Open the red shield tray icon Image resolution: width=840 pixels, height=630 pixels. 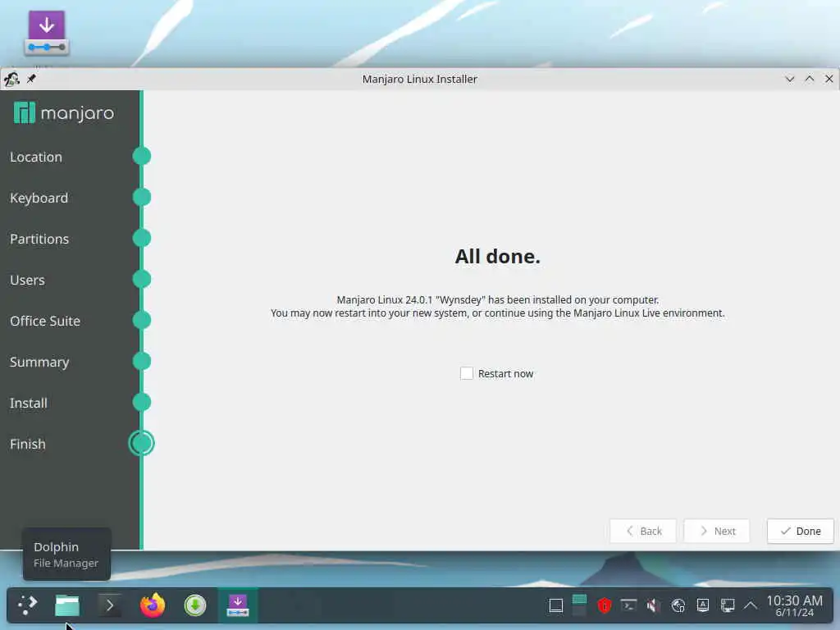(605, 605)
